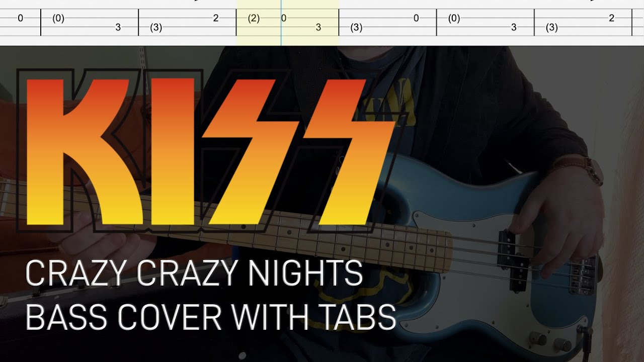This screenshot has width=644, height=362.
Task: Click the "(3)" note right after highlighted measure
Action: tap(356, 28)
